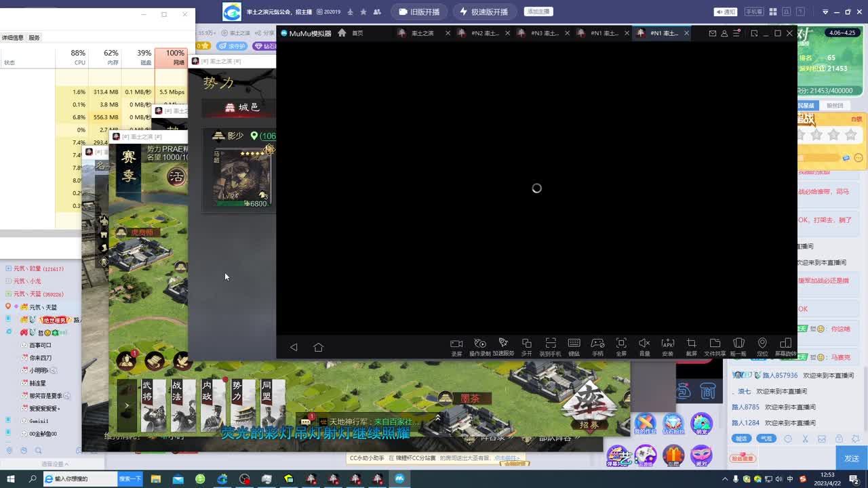This screenshot has width=868, height=488.
Task: Open the 多开 multi-instance tool
Action: [527, 347]
